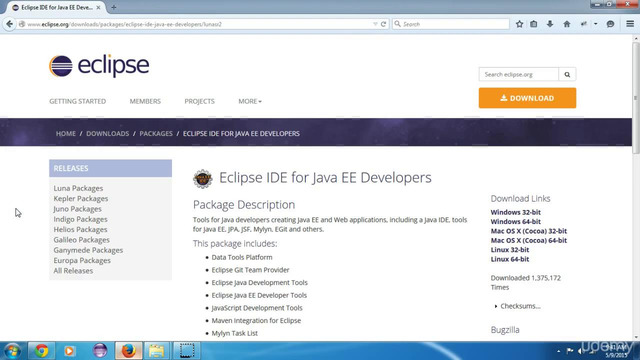Open the Windows Start button

11,351
